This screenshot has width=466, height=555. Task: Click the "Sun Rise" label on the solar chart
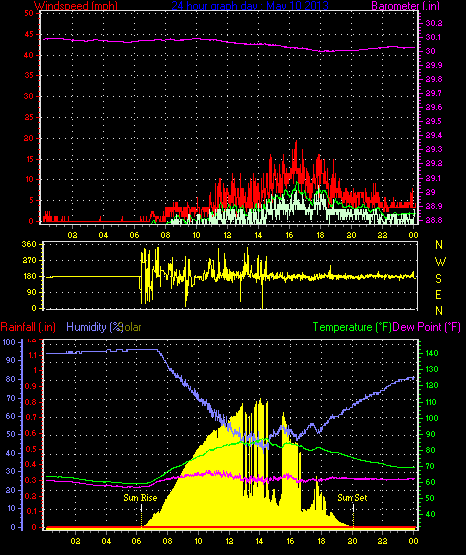(x=140, y=498)
